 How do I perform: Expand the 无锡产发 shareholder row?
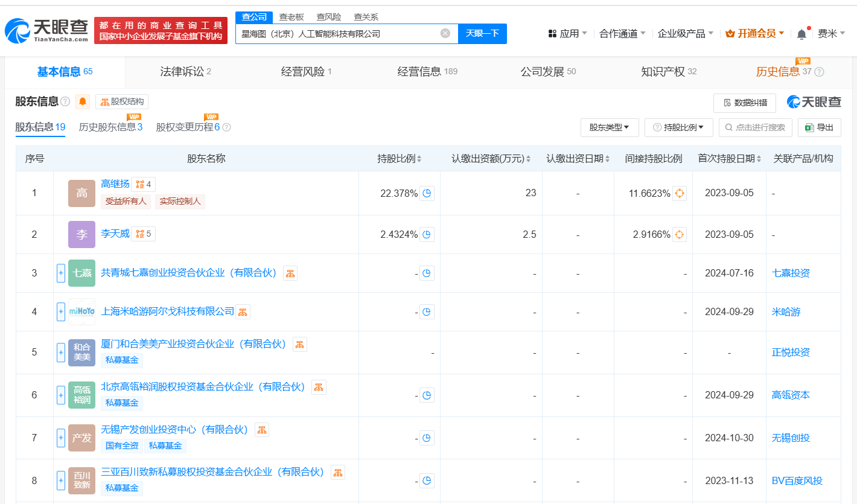(61, 438)
